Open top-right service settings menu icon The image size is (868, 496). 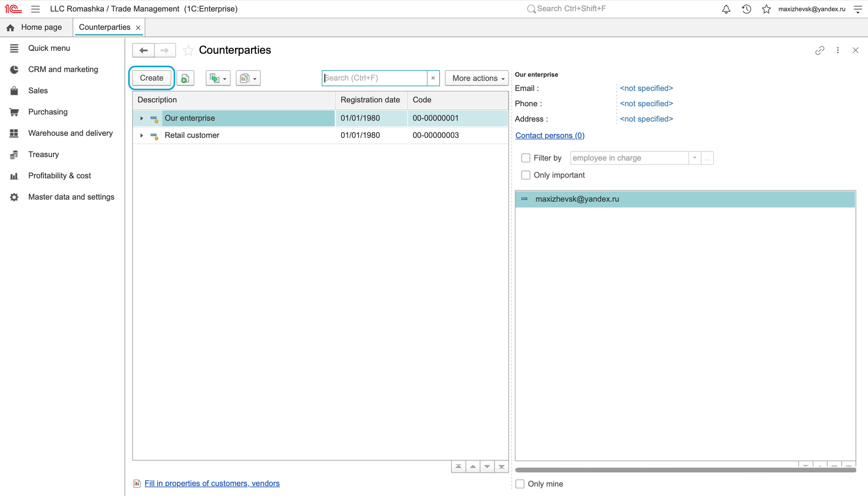coord(858,9)
